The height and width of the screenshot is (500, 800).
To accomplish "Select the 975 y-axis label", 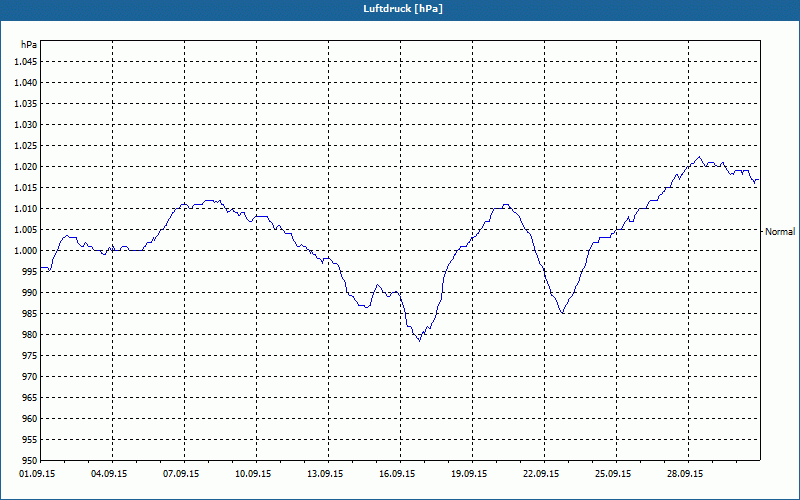I will point(30,356).
